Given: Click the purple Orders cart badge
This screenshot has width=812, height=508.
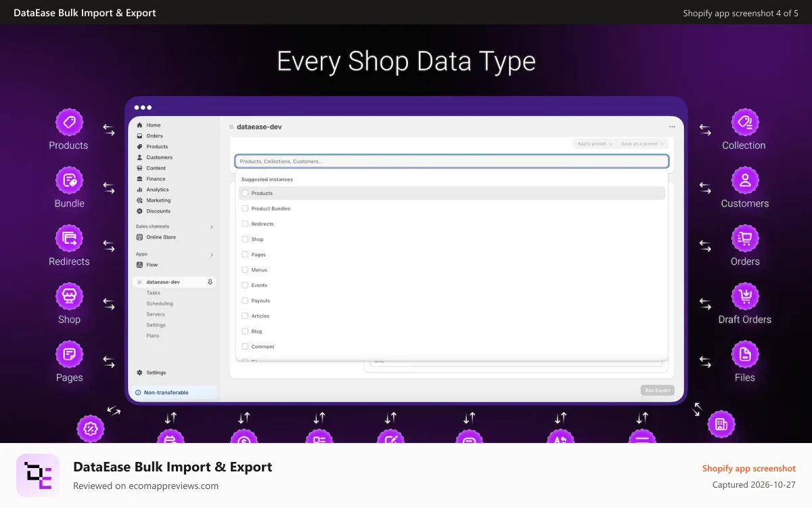Looking at the screenshot, I should point(745,238).
